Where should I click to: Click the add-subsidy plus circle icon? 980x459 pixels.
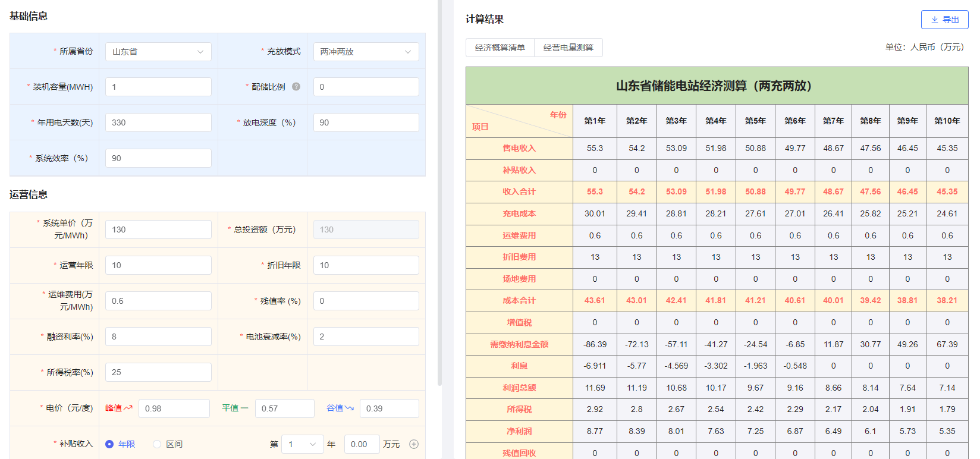pos(414,444)
